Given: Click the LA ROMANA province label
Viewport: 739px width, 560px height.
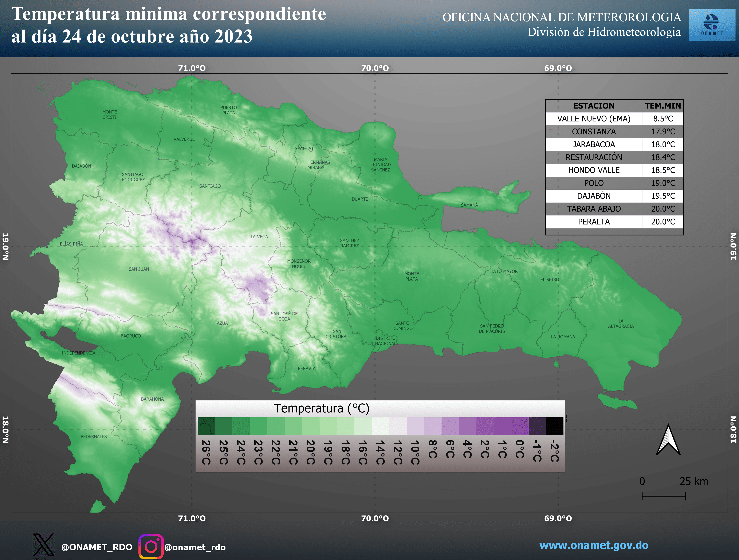Looking at the screenshot, I should coord(563,337).
